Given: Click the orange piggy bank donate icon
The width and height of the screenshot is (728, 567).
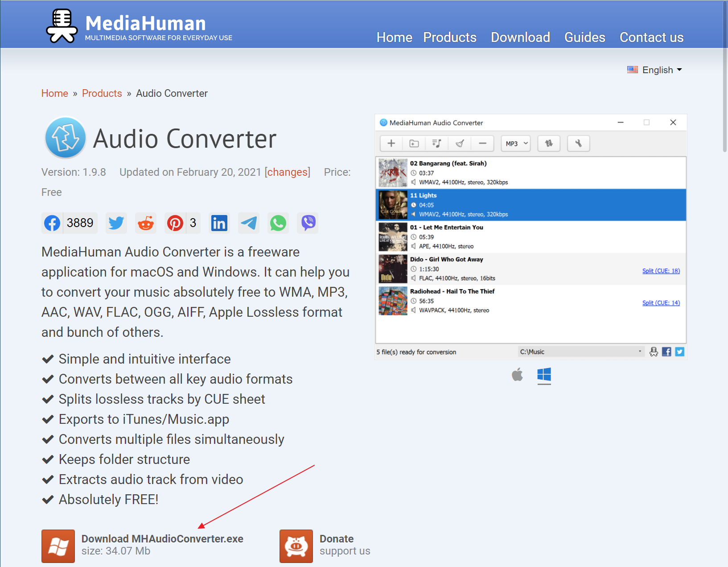Looking at the screenshot, I should point(296,546).
